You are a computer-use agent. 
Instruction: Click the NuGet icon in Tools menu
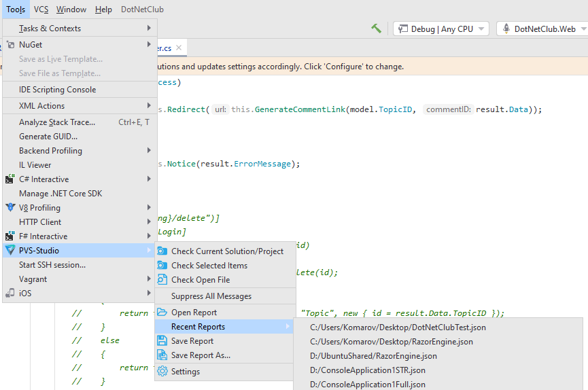click(10, 45)
